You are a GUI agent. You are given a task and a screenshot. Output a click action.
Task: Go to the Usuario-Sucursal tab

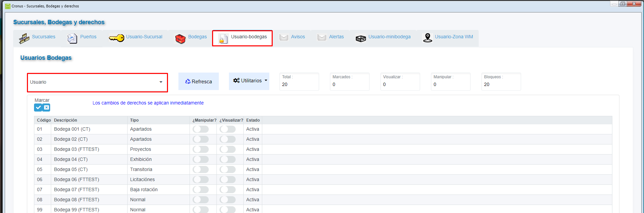click(x=136, y=38)
